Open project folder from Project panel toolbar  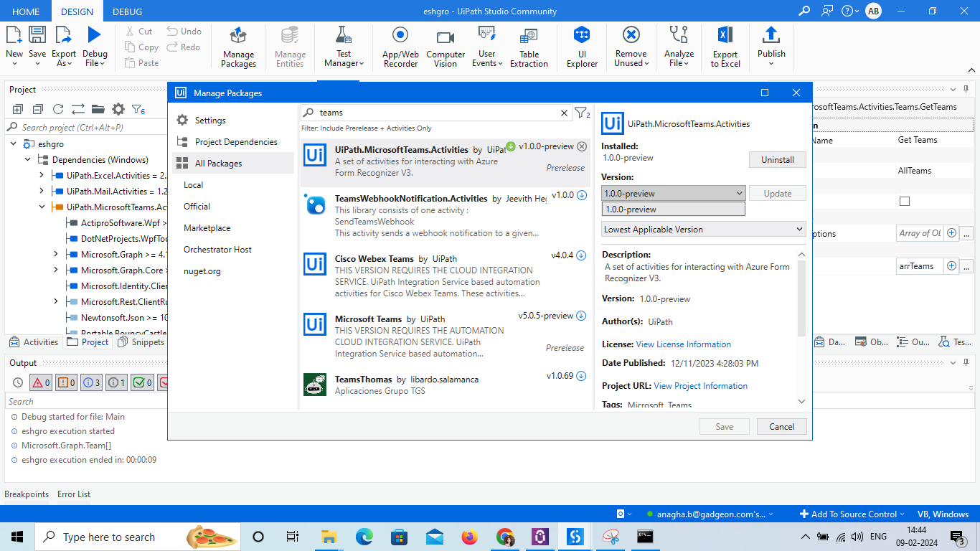(98, 109)
